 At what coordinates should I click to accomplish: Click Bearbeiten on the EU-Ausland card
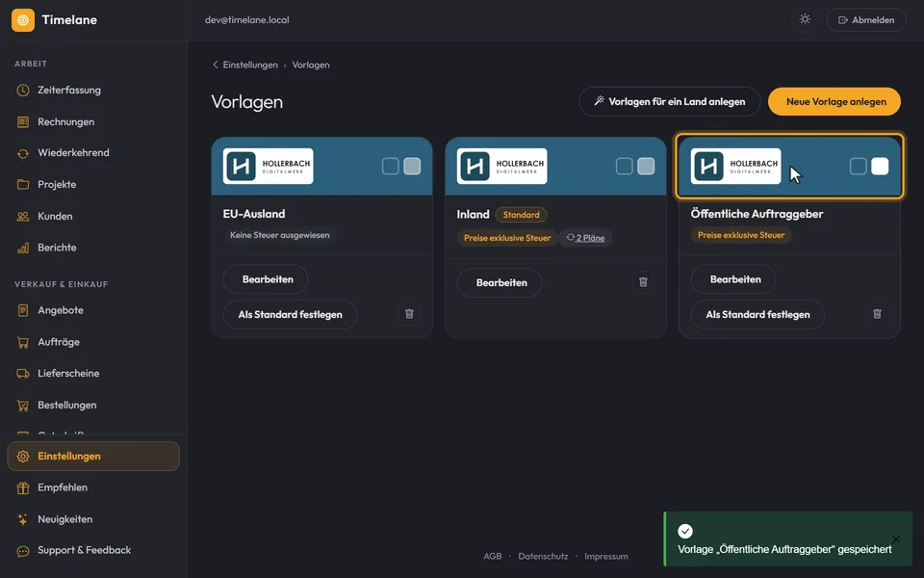(266, 279)
